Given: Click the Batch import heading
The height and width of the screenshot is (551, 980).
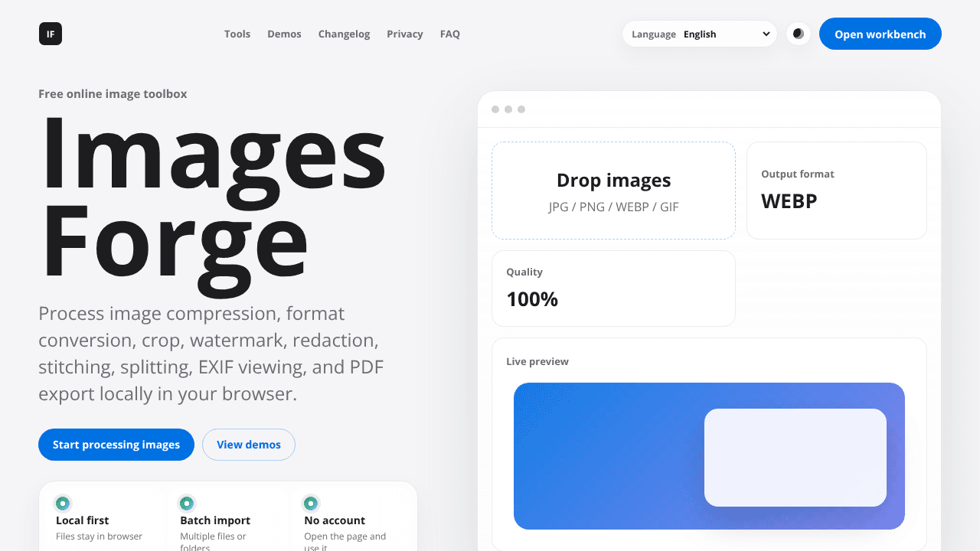Looking at the screenshot, I should coord(215,520).
